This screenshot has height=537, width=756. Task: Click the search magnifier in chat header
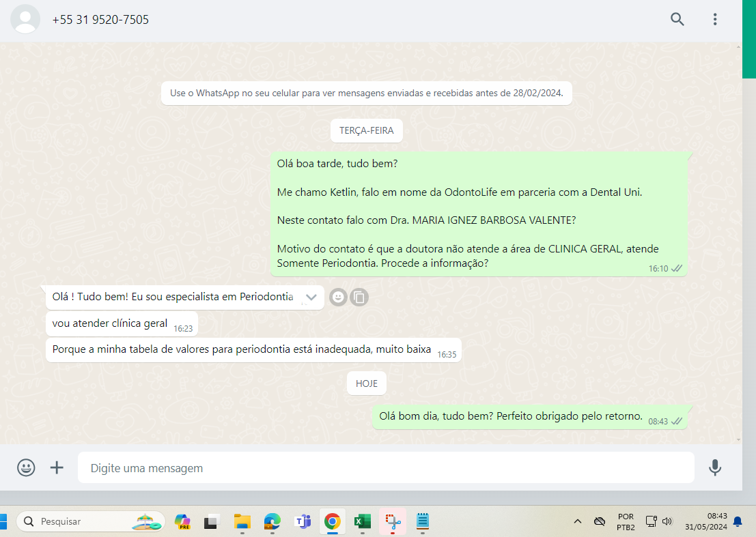pyautogui.click(x=677, y=19)
